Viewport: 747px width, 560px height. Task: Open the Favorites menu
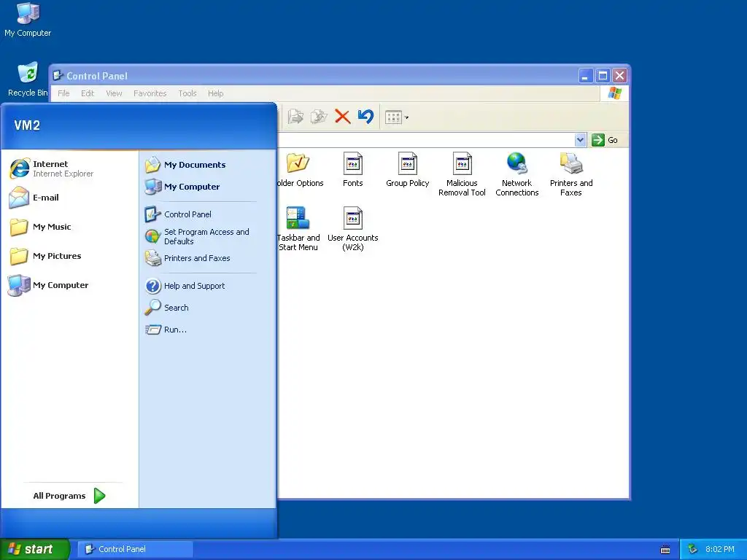[x=150, y=93]
